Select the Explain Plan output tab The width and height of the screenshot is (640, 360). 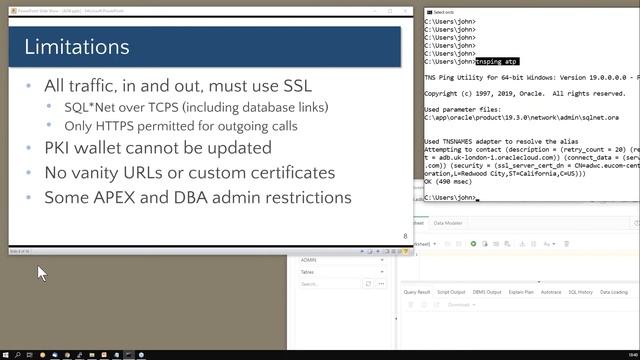(521, 292)
